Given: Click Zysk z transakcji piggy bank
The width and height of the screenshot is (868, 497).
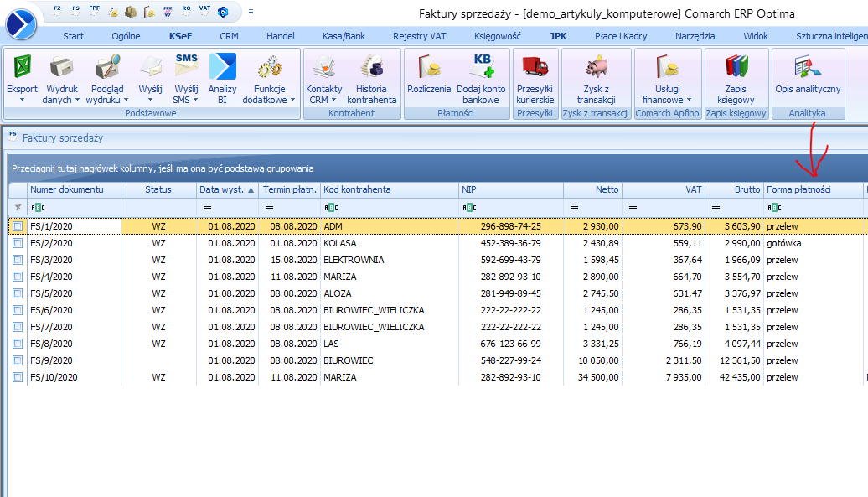Looking at the screenshot, I should click(597, 66).
